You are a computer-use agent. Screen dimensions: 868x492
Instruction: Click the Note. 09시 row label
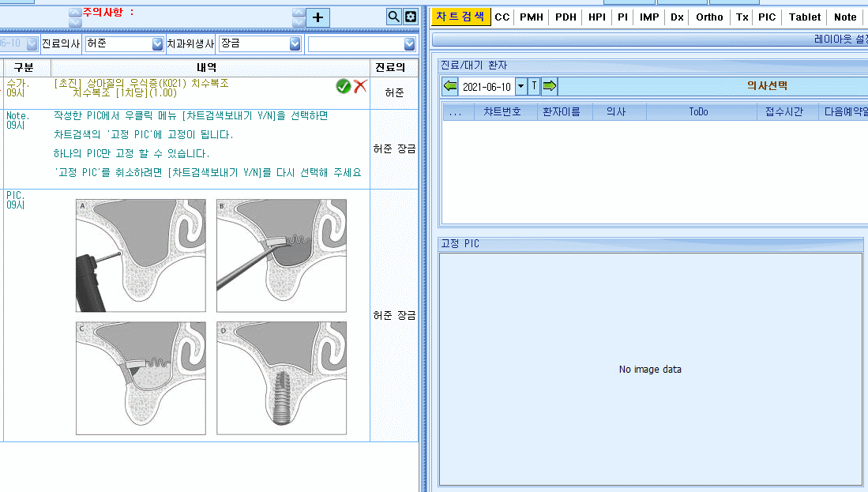[17, 120]
